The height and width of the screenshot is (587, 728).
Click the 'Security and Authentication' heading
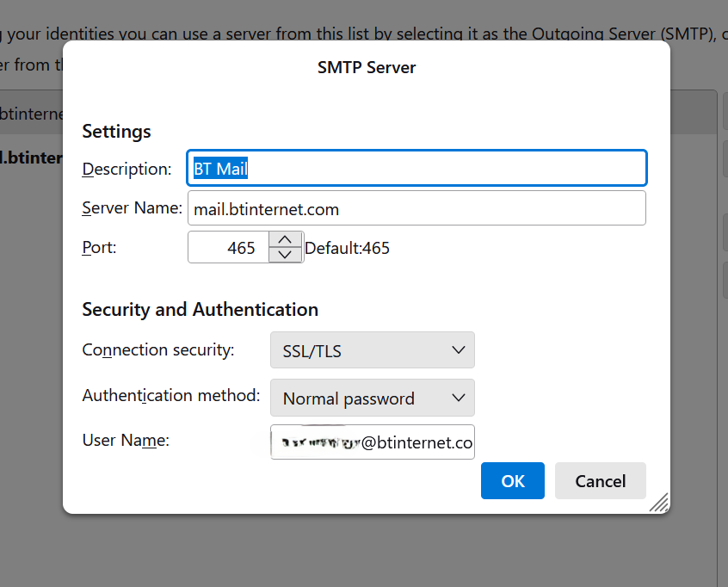pyautogui.click(x=201, y=310)
